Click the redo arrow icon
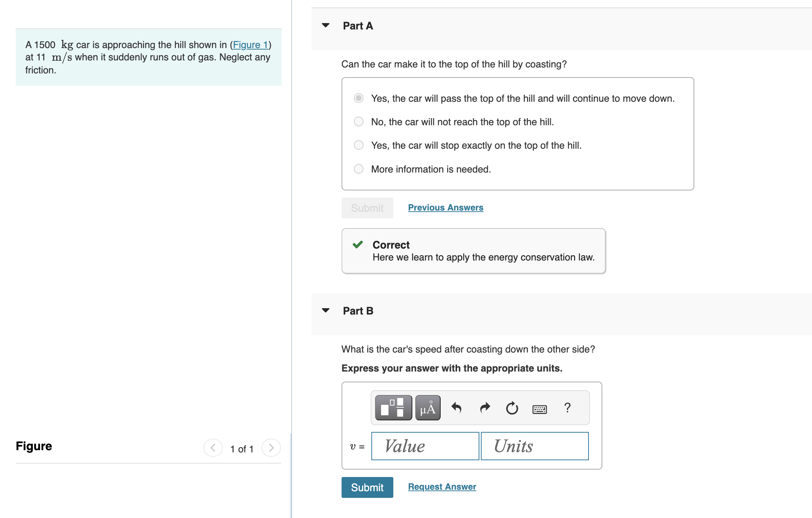Image resolution: width=812 pixels, height=518 pixels. point(485,408)
